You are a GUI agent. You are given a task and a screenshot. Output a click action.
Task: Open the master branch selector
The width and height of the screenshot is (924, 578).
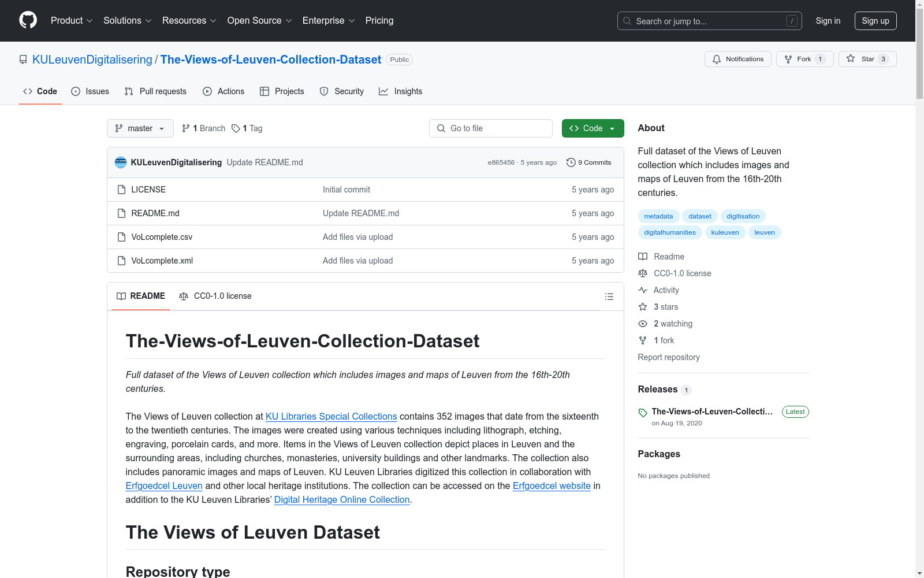pos(140,128)
